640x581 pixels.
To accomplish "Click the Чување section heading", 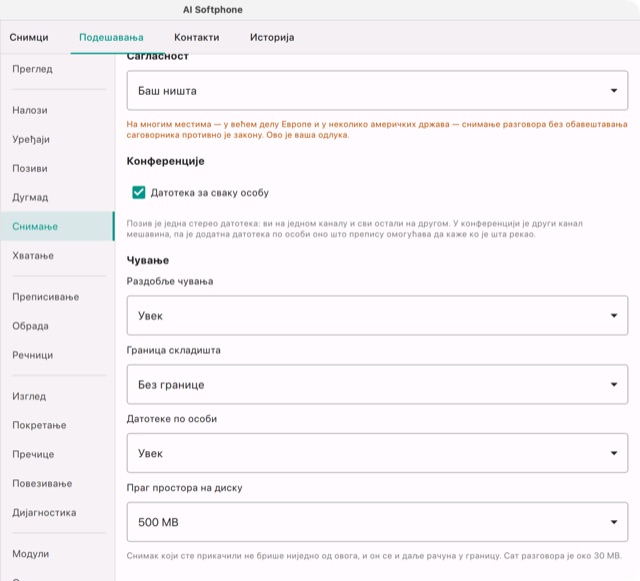I will pos(148,260).
